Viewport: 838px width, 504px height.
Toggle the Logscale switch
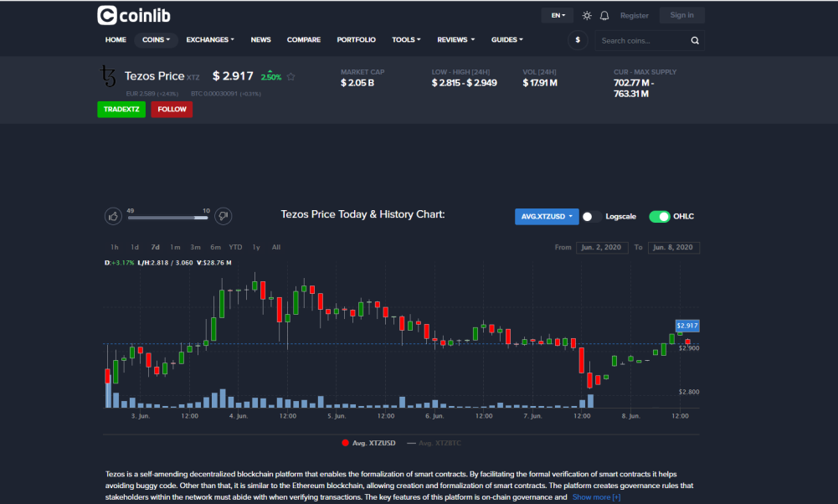592,217
